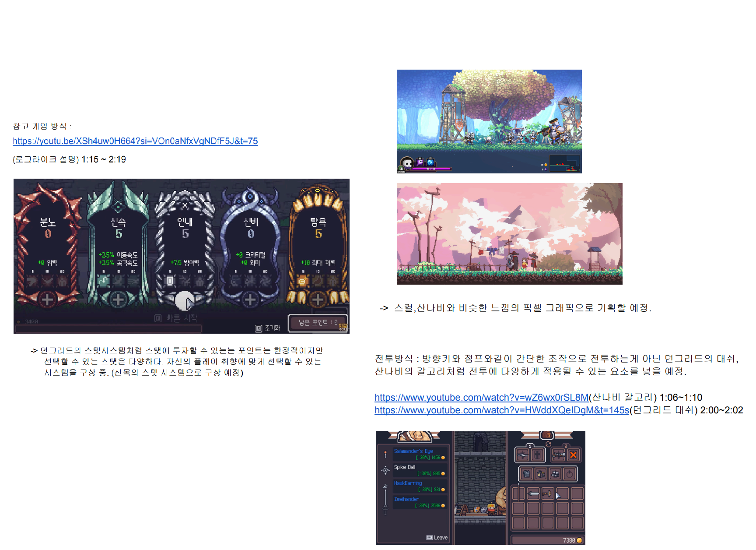Click the 7380 gold amount bar

coord(547,540)
